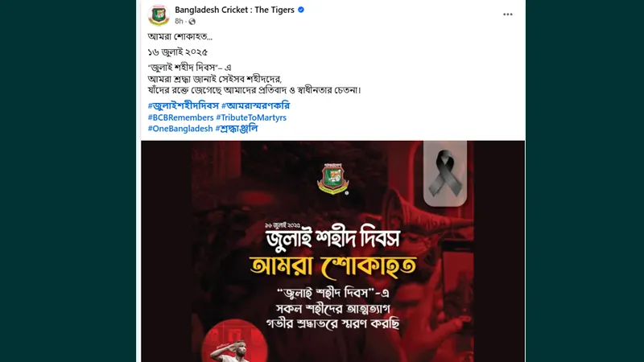The image size is (644, 362).
Task: Open hashtag #শ্রদ্ধাঞ্জলি
Action: coord(237,129)
